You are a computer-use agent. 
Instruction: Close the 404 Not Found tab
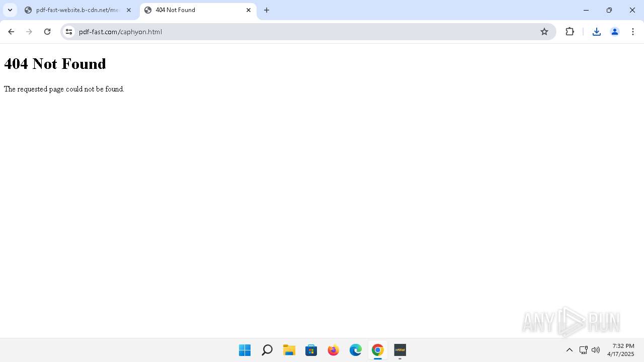[249, 10]
